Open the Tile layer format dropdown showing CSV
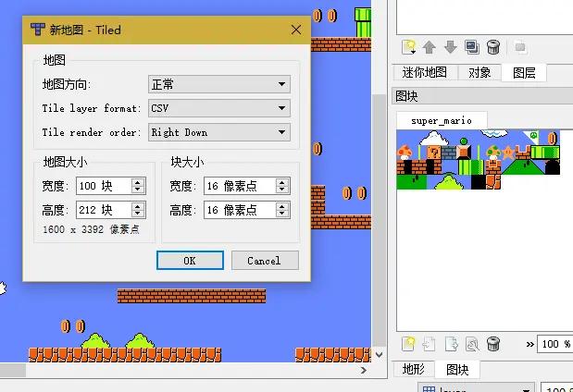 [x=219, y=108]
